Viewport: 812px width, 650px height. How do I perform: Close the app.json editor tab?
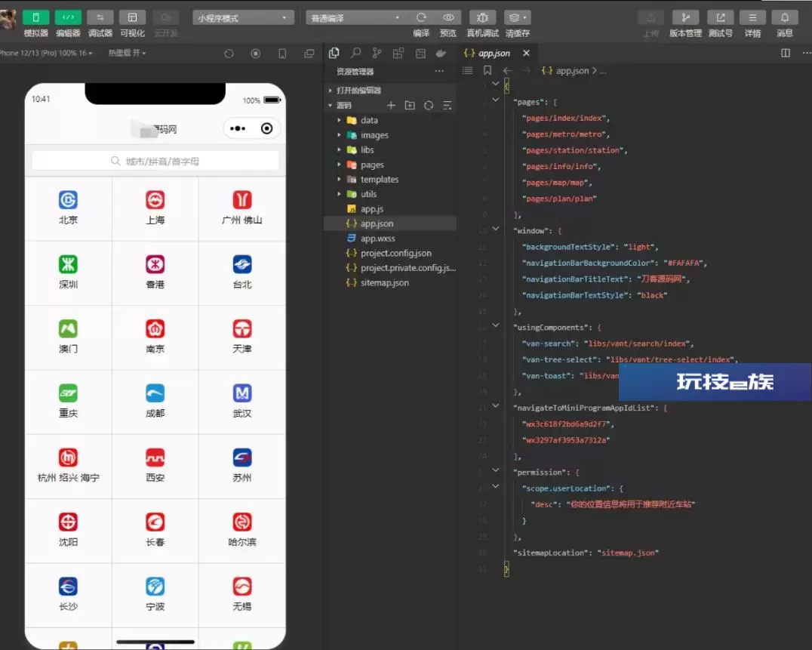coord(526,53)
